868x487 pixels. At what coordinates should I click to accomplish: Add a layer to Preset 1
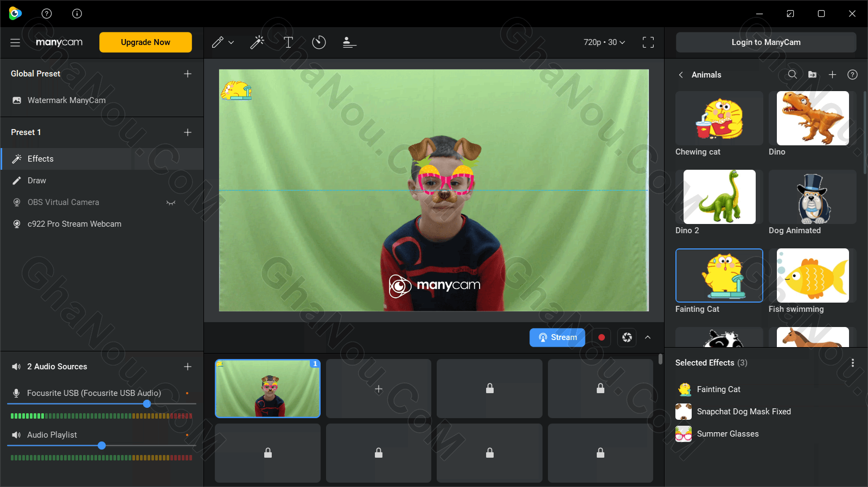[188, 132]
